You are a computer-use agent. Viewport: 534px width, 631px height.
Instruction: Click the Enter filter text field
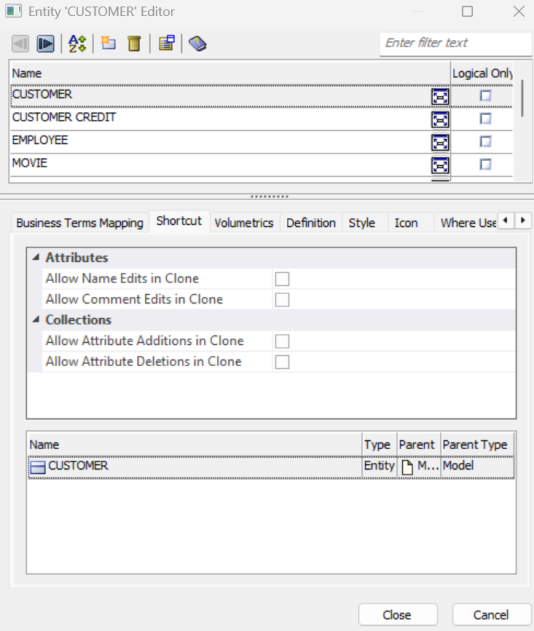click(x=456, y=43)
